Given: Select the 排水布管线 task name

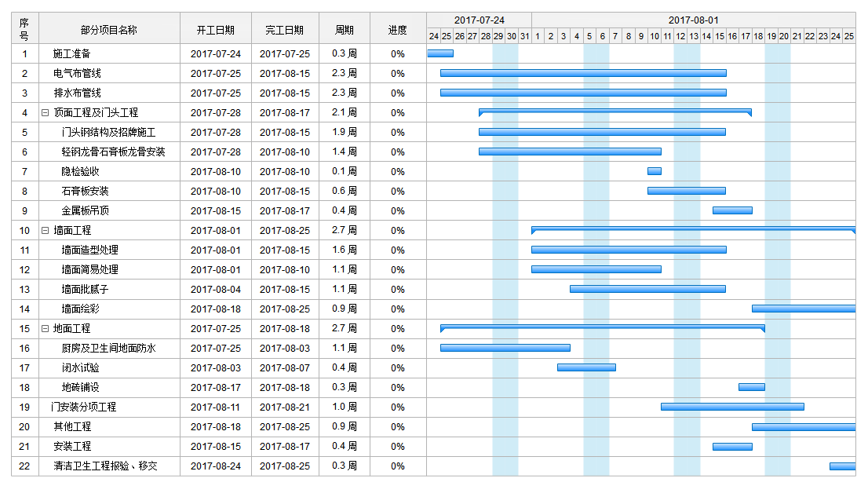Looking at the screenshot, I should click(x=77, y=93).
